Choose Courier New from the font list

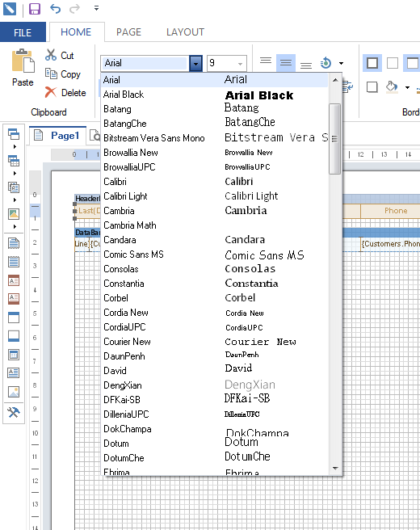[214, 342]
